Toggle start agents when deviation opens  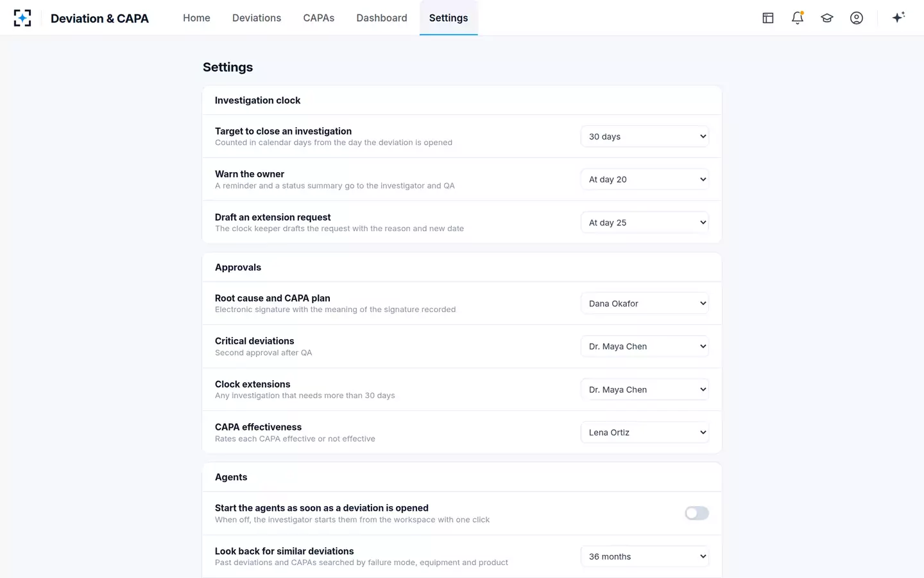pos(697,513)
